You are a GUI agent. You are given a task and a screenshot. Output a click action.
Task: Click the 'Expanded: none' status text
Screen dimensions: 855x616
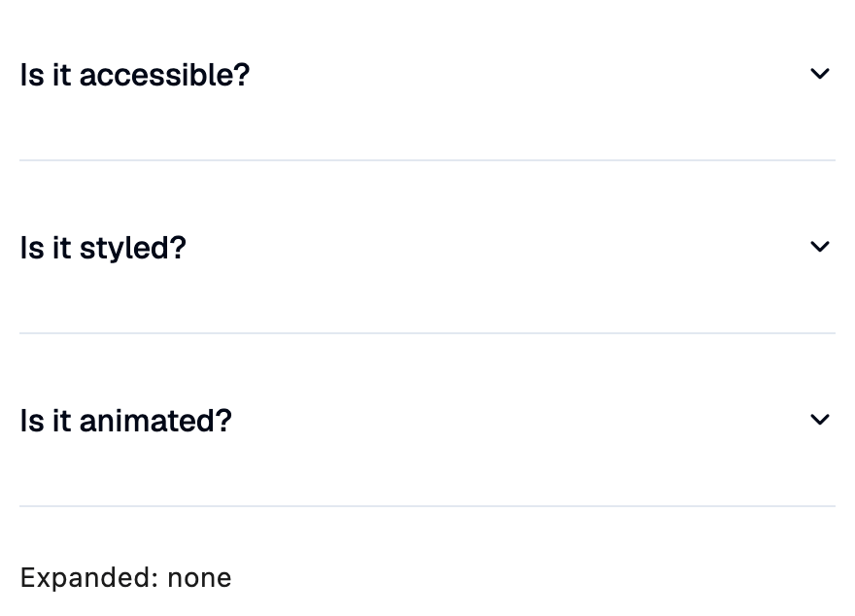tap(126, 578)
